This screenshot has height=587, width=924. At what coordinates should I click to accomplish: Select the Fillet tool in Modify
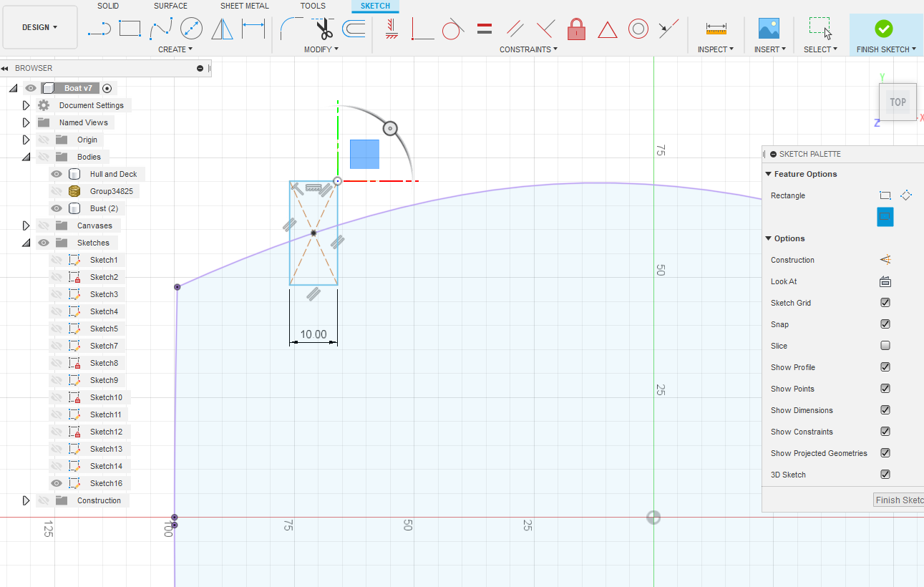coord(291,29)
